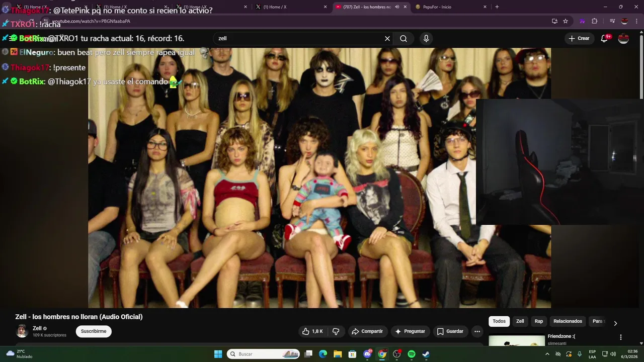
Task: Bookmark this page with the star icon
Action: (566, 21)
